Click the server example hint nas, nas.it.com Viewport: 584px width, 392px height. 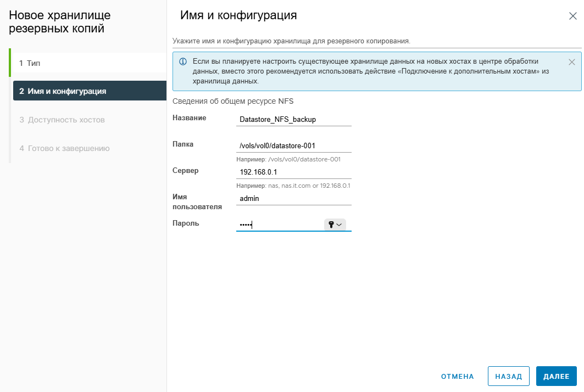(293, 186)
